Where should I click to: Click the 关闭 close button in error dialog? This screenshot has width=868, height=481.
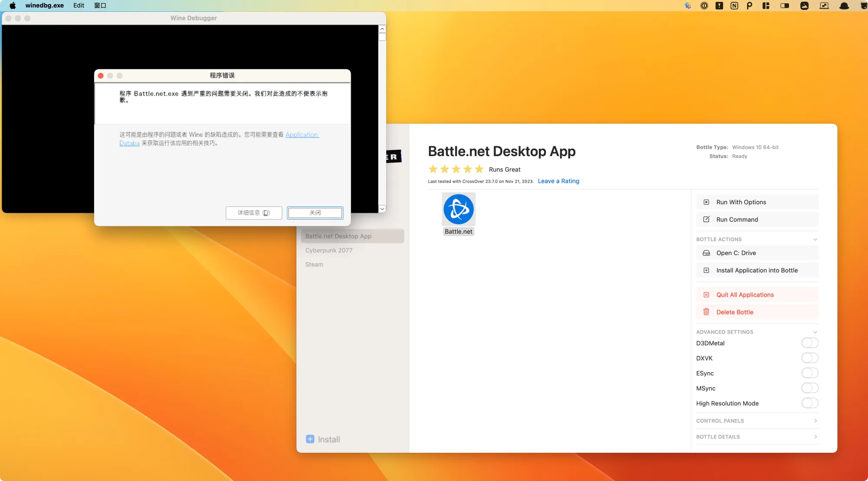coord(315,213)
